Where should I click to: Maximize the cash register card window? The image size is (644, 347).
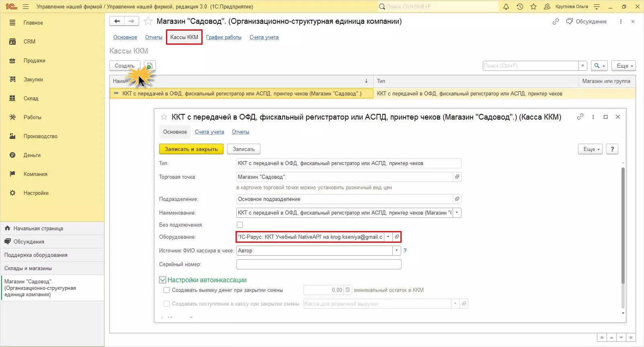point(605,117)
